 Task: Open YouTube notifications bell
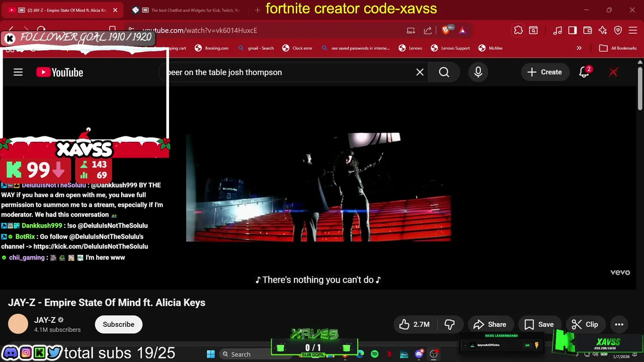[x=584, y=72]
